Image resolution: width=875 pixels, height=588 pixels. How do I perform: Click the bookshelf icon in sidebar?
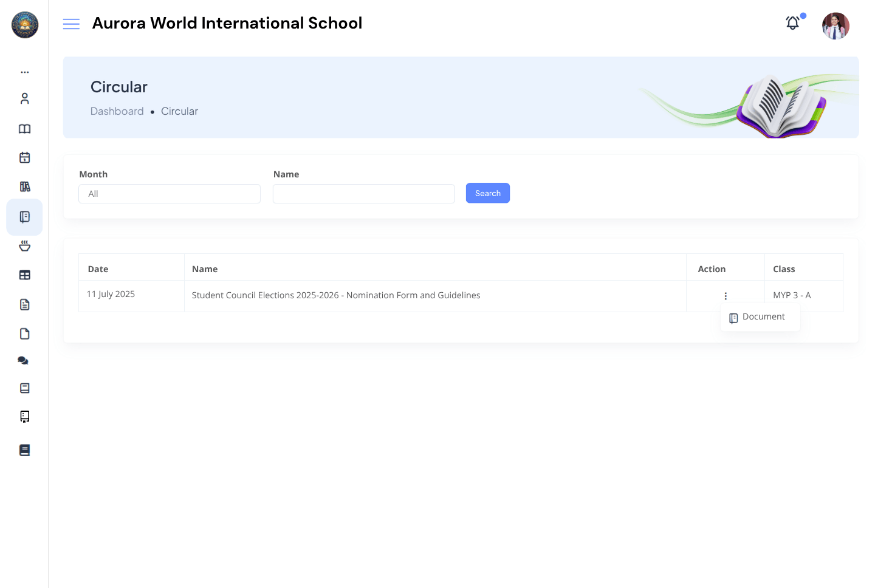[x=24, y=186]
